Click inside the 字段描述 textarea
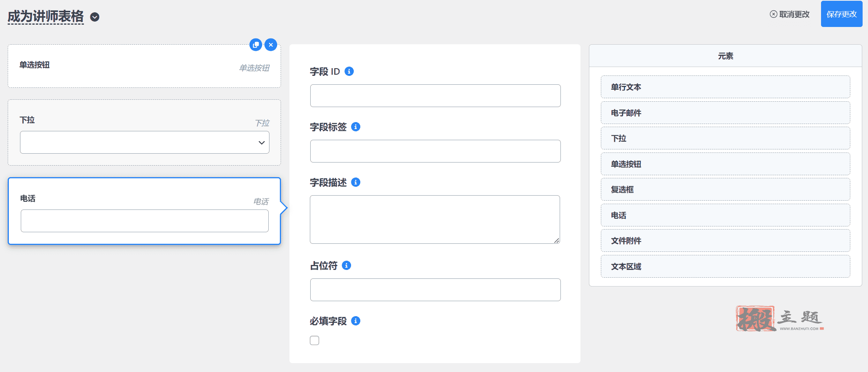The image size is (868, 372). click(x=435, y=220)
